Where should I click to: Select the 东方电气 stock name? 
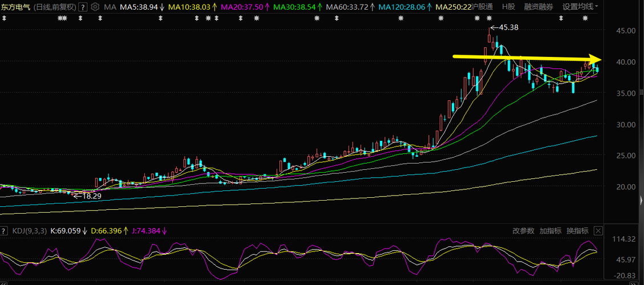click(x=15, y=7)
